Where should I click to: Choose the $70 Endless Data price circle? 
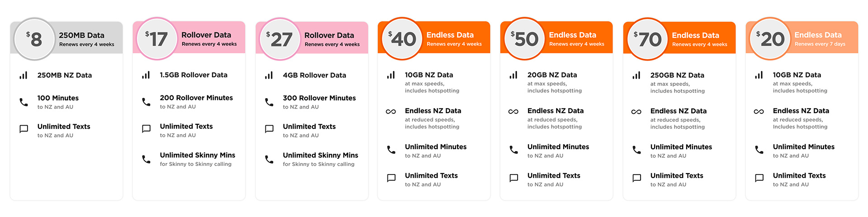[648, 39]
